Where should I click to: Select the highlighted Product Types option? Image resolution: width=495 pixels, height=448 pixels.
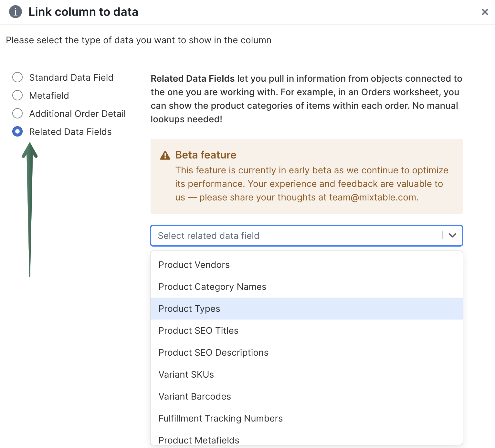[x=189, y=309]
